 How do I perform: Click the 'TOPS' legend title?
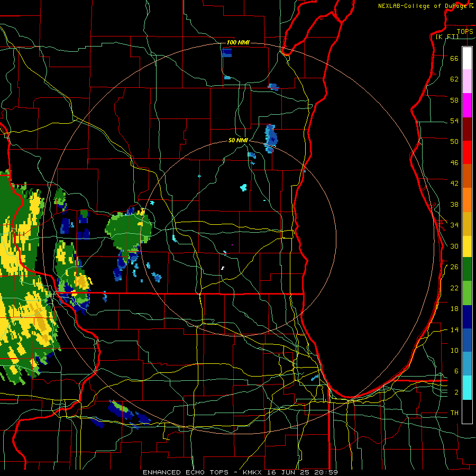point(465,32)
